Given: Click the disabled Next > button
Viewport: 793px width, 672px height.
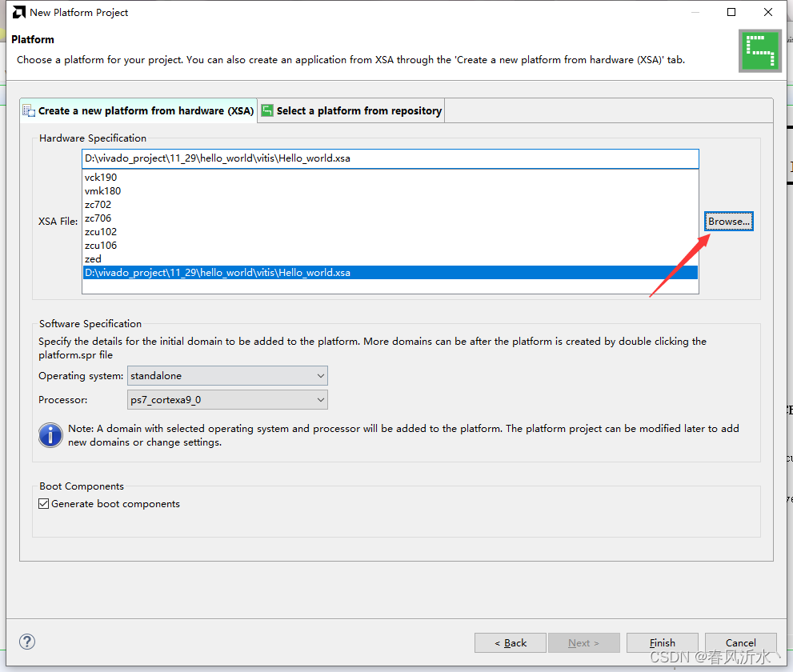Looking at the screenshot, I should tap(583, 642).
